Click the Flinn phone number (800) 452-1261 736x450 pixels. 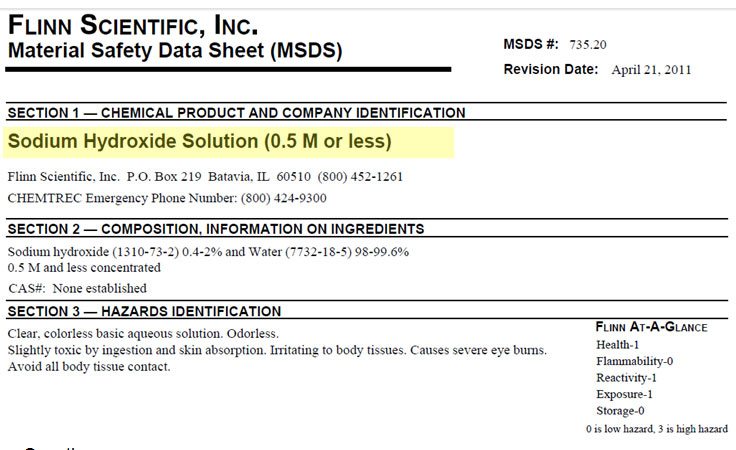(360, 176)
